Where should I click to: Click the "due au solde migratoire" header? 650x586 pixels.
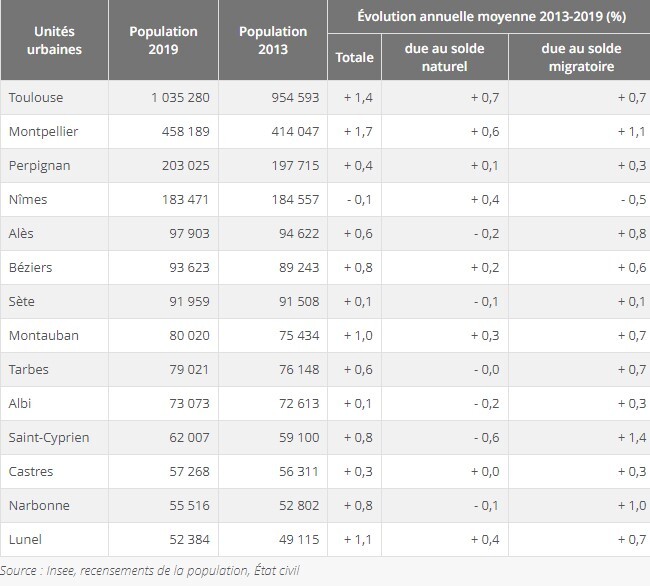point(581,57)
